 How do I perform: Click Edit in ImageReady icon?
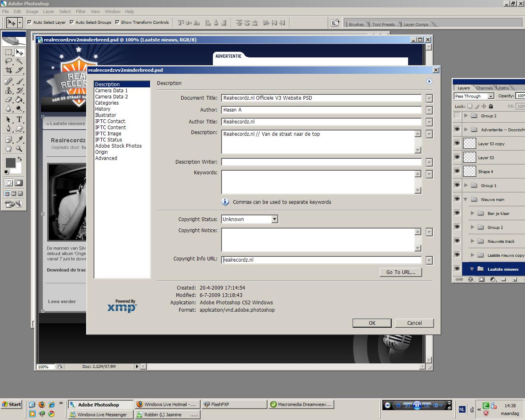[x=14, y=204]
